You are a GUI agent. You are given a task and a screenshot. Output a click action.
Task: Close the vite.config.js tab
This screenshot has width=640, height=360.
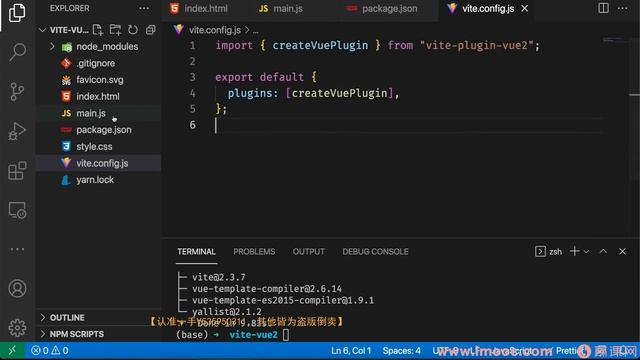(525, 8)
